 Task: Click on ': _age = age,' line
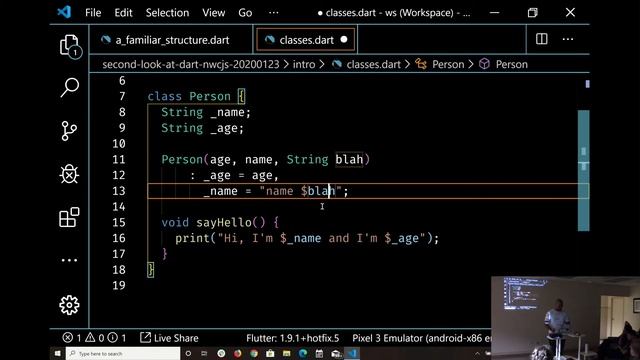(234, 175)
